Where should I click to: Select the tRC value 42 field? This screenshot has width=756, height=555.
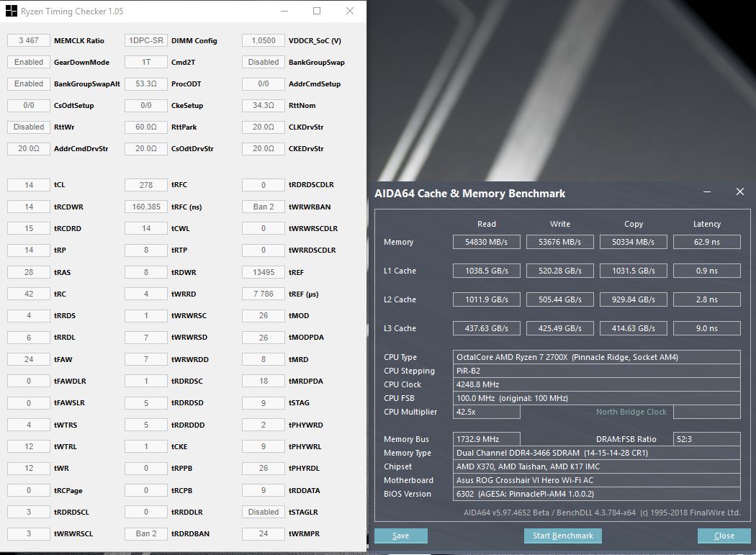29,294
